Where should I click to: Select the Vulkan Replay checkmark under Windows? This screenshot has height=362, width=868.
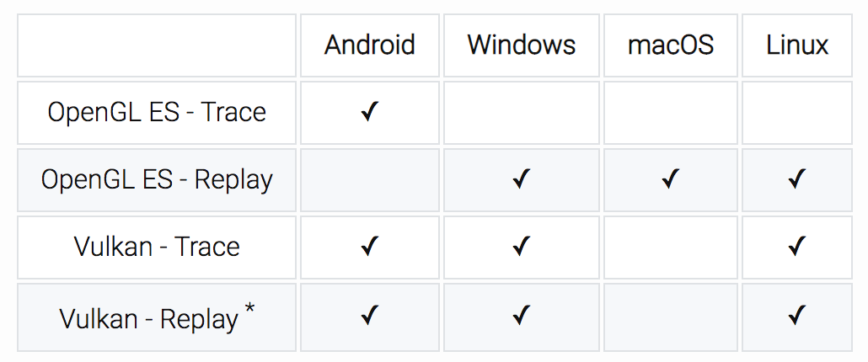coord(521,317)
